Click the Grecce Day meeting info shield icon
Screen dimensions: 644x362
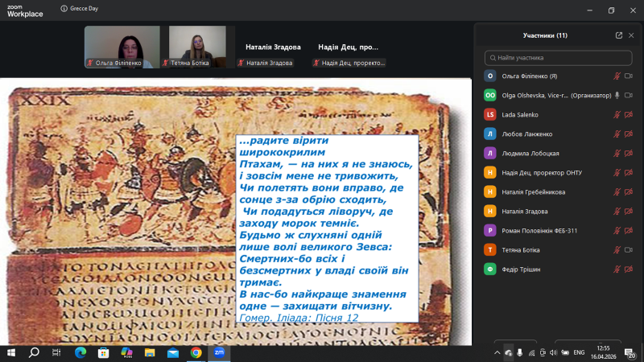(x=63, y=10)
